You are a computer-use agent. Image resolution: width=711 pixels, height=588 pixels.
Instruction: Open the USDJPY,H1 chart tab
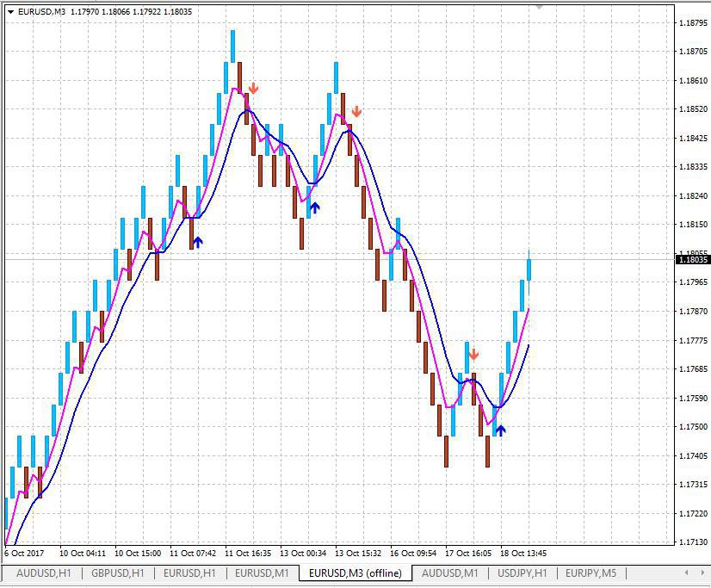(522, 573)
